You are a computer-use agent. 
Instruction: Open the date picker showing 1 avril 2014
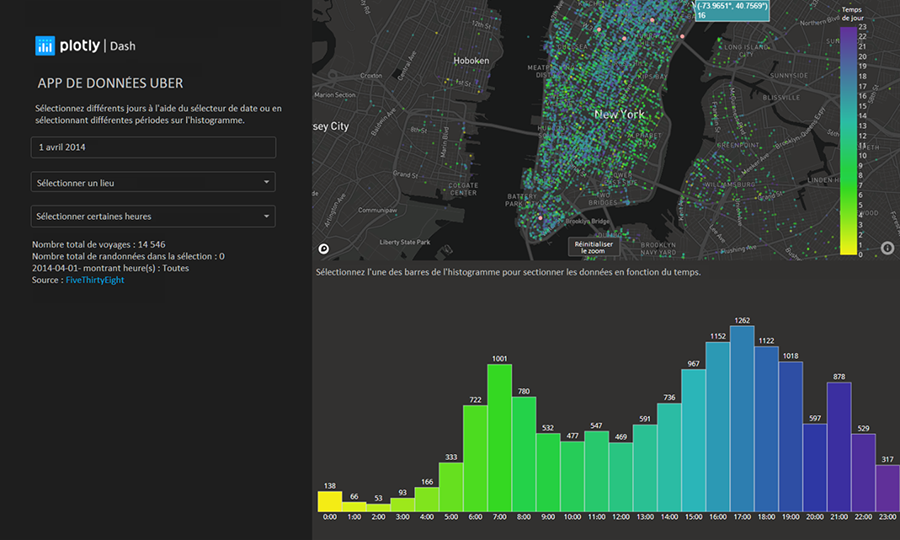click(153, 147)
